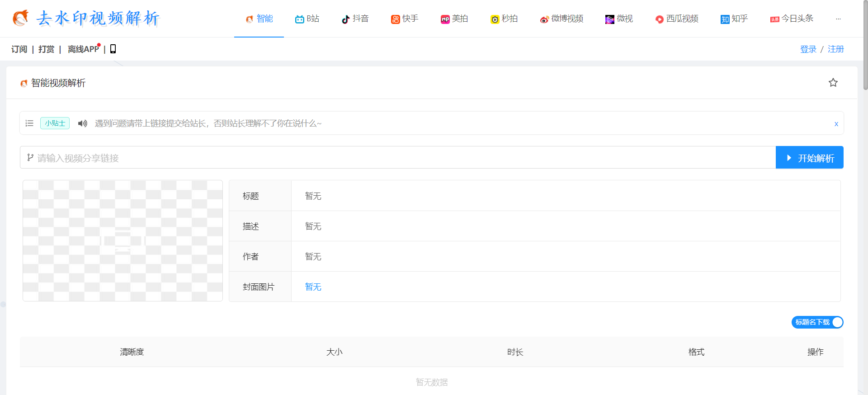
Task: Open the 今日头条 tab
Action: point(792,19)
